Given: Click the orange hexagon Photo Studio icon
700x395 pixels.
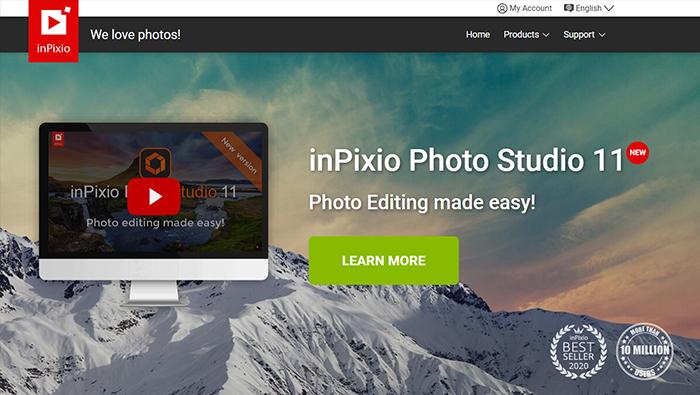Looking at the screenshot, I should pos(155,163).
